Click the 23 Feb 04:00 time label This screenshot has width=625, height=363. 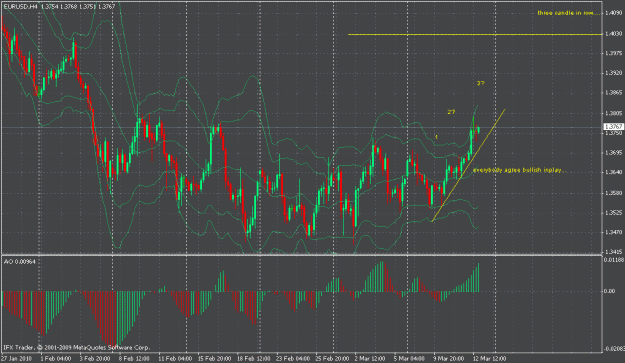[x=293, y=358]
